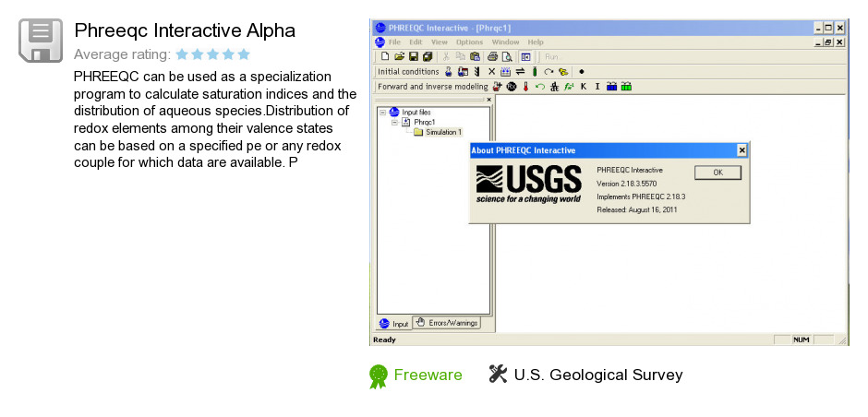Viewport: 868px width, 417px height.
Task: Close the About PHREEQC Interactive dialog
Action: [741, 149]
